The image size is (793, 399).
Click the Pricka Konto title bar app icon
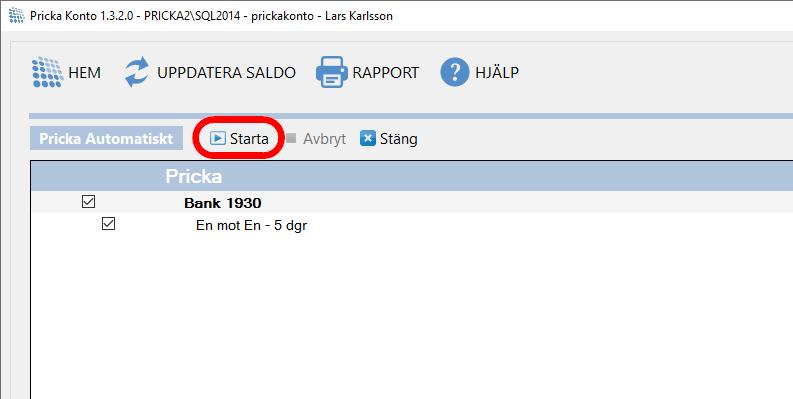coord(16,15)
